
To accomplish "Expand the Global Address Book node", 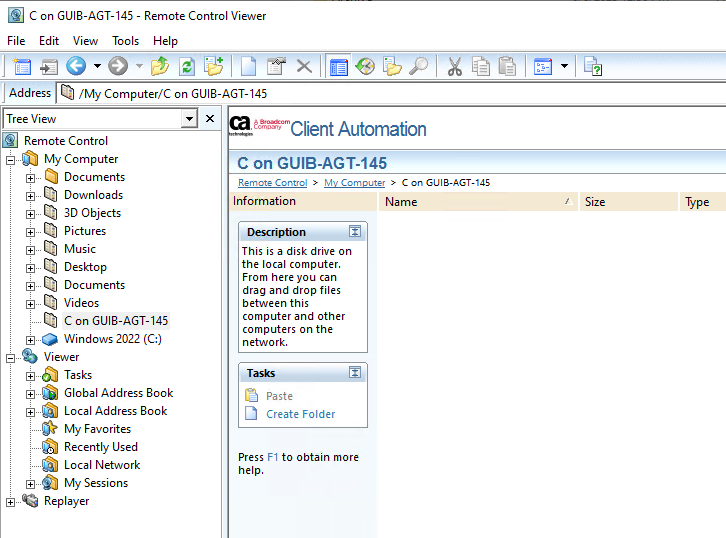I will pyautogui.click(x=30, y=393).
